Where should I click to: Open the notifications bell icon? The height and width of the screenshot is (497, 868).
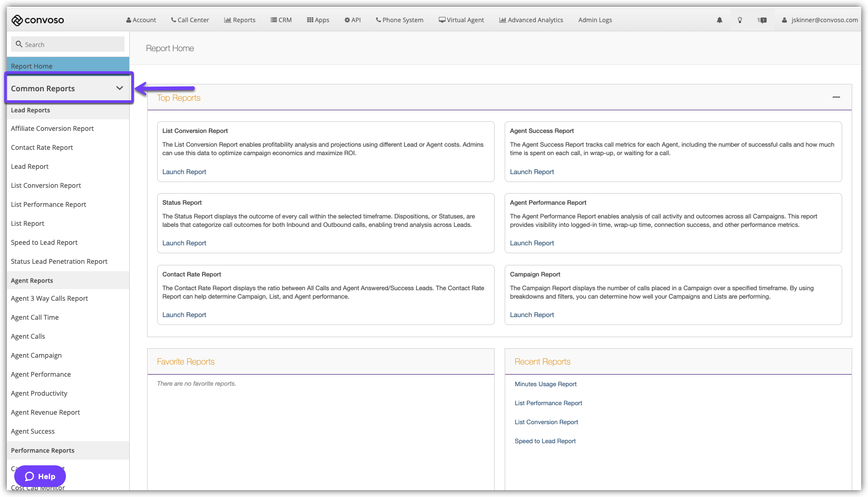719,20
